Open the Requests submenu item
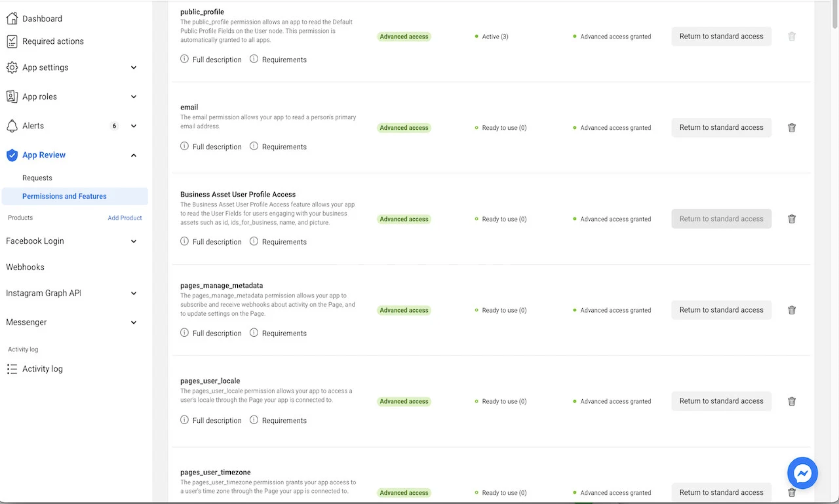This screenshot has width=839, height=504. point(37,178)
